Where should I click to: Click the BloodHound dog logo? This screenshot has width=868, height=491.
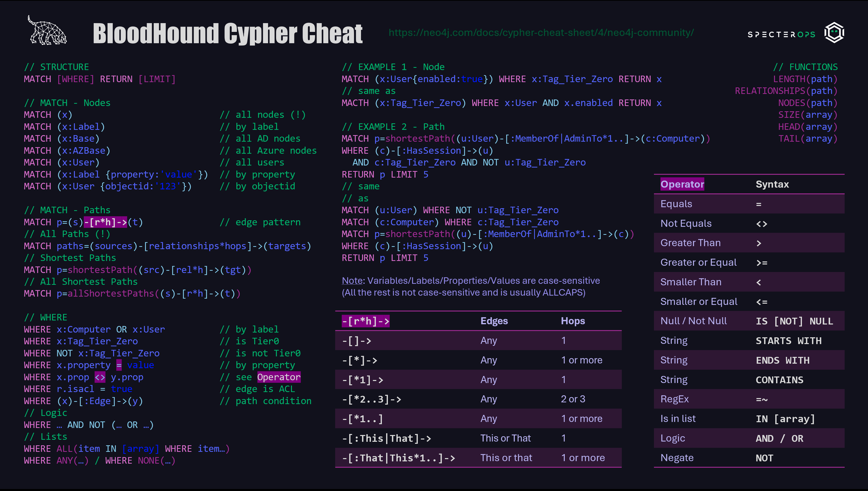tap(47, 31)
